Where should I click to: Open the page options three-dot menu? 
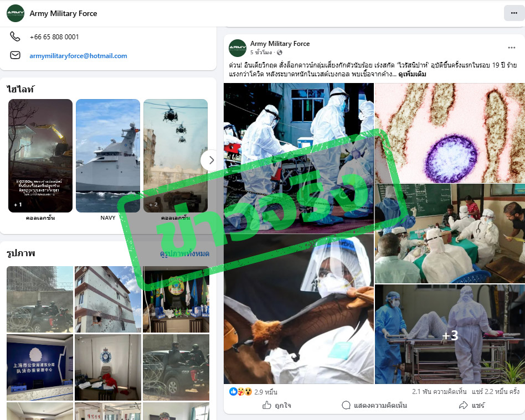point(514,13)
